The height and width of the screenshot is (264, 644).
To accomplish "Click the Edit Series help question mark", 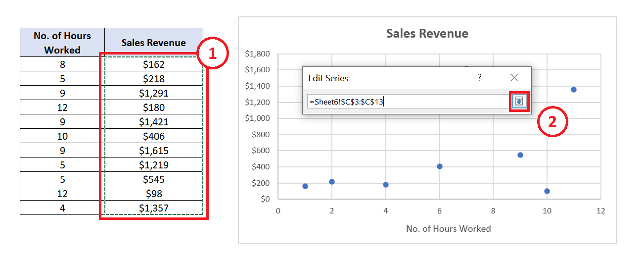I will pos(479,78).
